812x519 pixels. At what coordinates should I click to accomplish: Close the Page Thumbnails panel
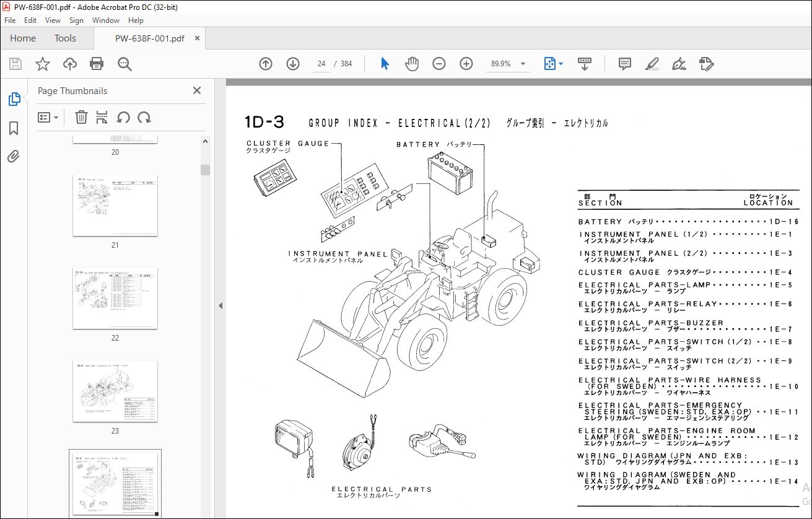[x=197, y=90]
